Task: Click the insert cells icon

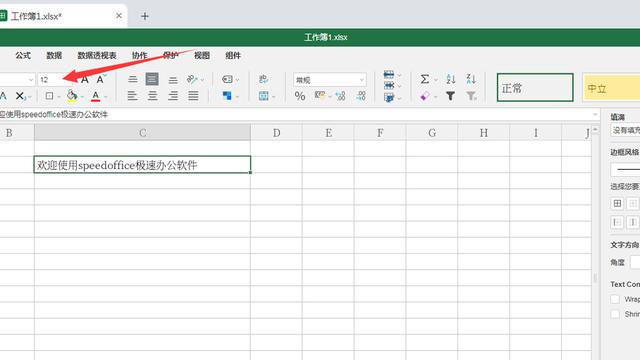Action: point(389,74)
